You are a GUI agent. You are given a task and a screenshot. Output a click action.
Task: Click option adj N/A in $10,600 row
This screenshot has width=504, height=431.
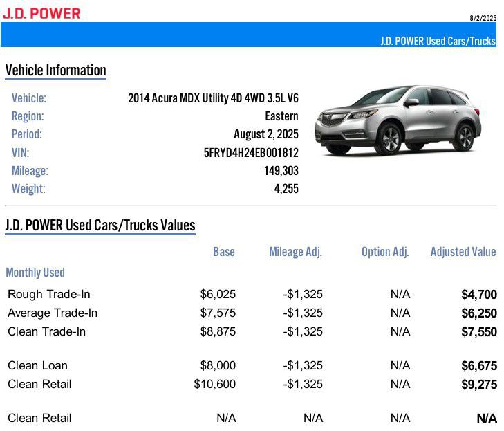click(400, 385)
